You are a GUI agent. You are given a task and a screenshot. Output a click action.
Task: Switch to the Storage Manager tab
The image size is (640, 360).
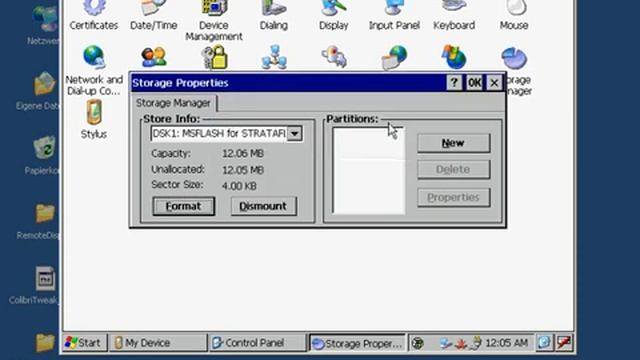(173, 103)
